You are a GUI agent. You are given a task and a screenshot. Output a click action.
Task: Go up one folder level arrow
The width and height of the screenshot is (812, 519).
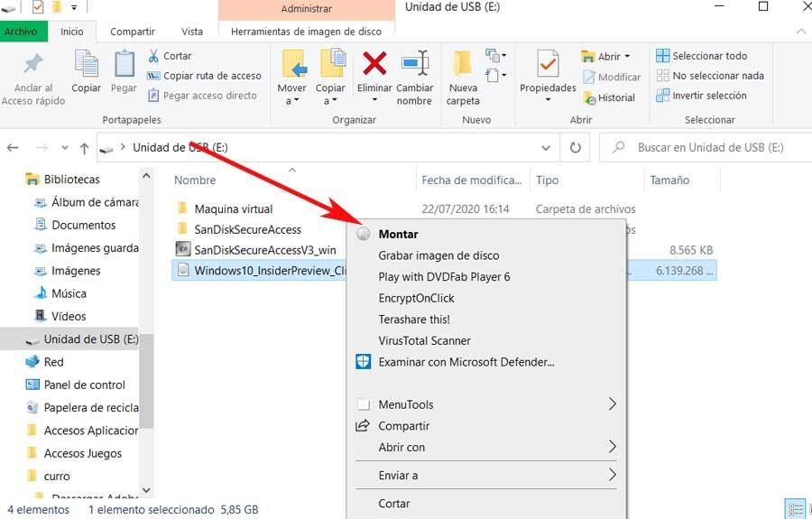[85, 148]
